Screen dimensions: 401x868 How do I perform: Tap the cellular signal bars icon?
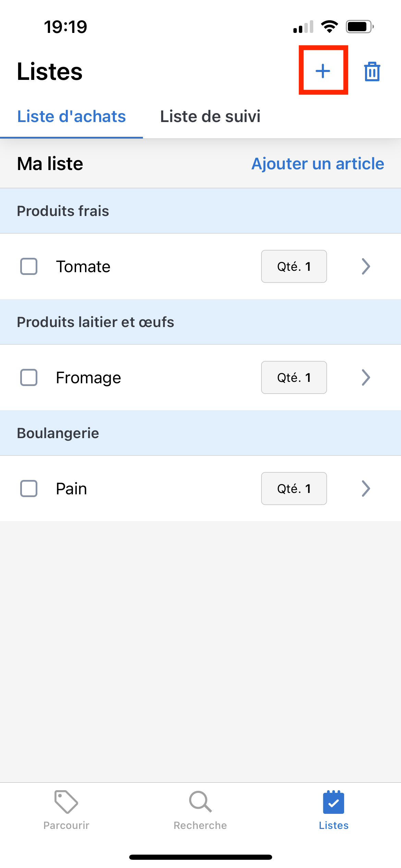(303, 27)
